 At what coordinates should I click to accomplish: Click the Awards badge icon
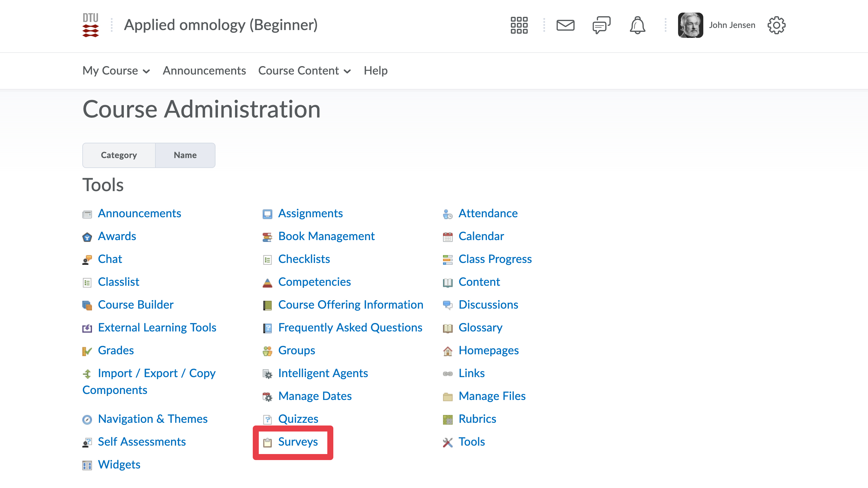click(87, 237)
